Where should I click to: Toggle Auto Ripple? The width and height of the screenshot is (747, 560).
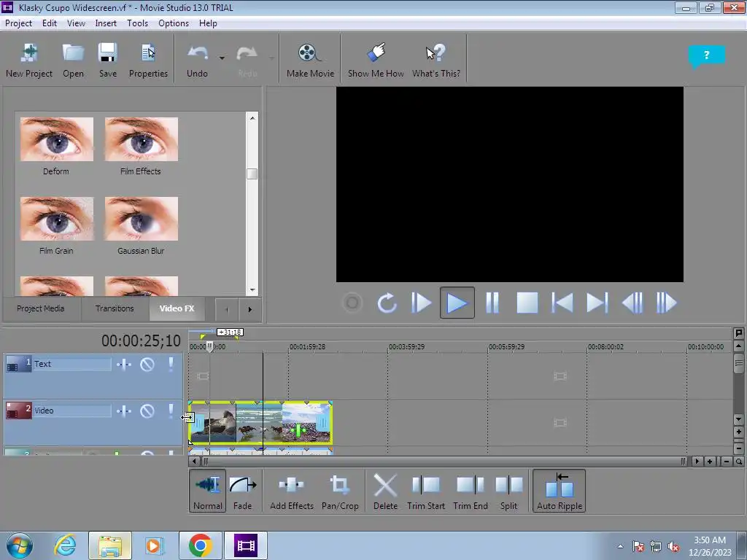pos(560,491)
